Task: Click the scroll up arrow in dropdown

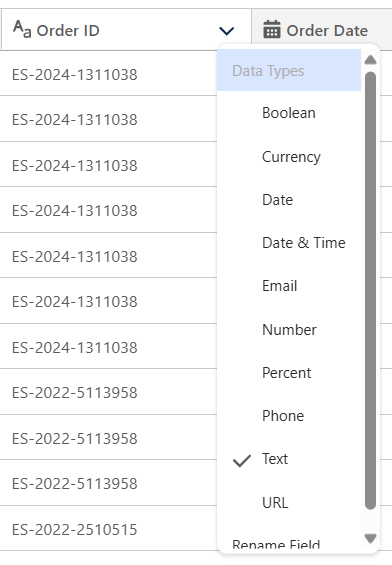Action: 370,60
